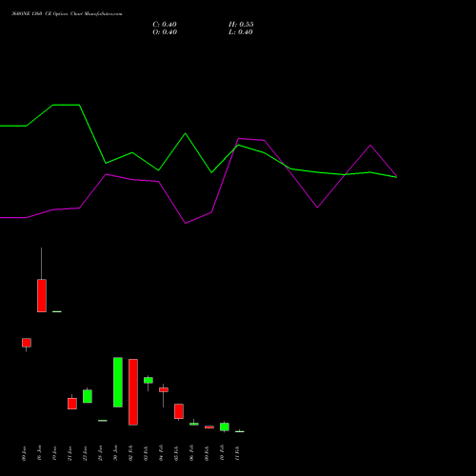Click the green candlestick for 10 Feb
Screen dimensions: 476x476
(x=225, y=426)
